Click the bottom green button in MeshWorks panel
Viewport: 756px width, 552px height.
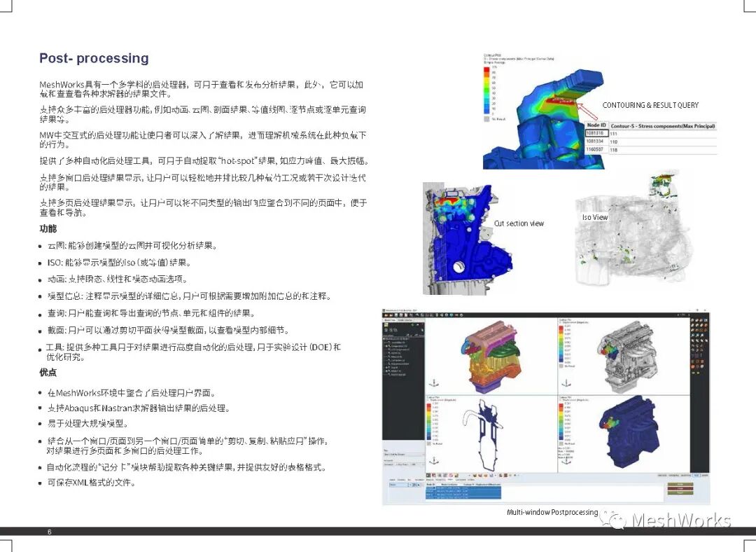pyautogui.click(x=680, y=492)
